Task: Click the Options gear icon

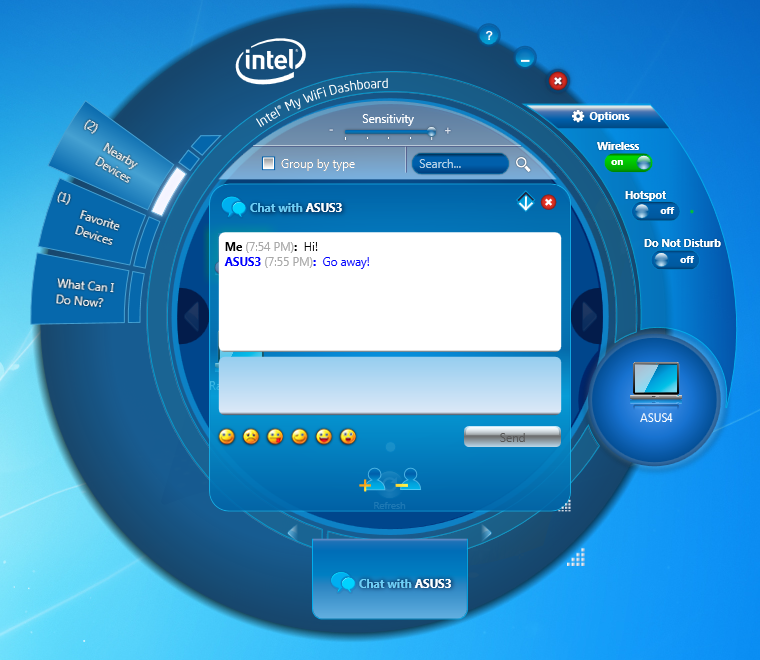Action: click(x=578, y=116)
